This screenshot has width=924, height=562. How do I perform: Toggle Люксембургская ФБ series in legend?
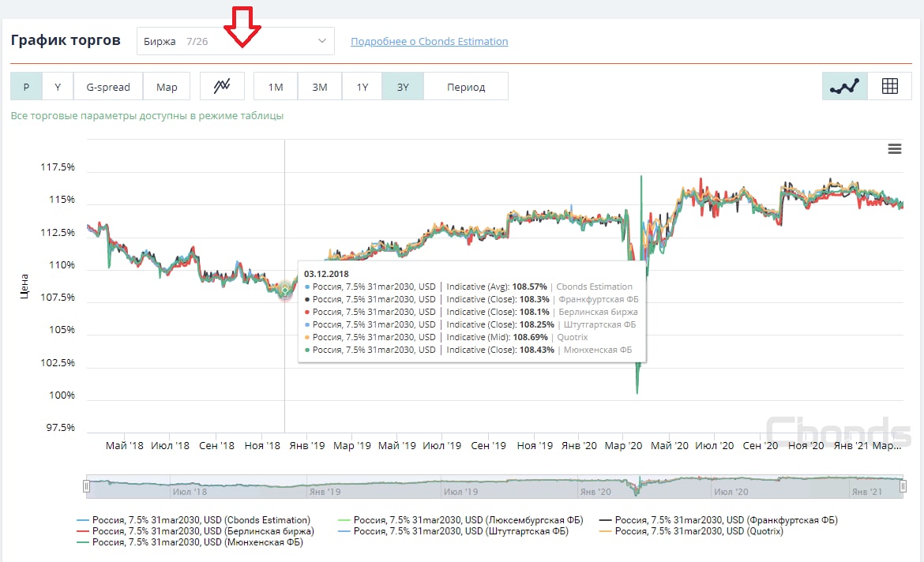460,520
